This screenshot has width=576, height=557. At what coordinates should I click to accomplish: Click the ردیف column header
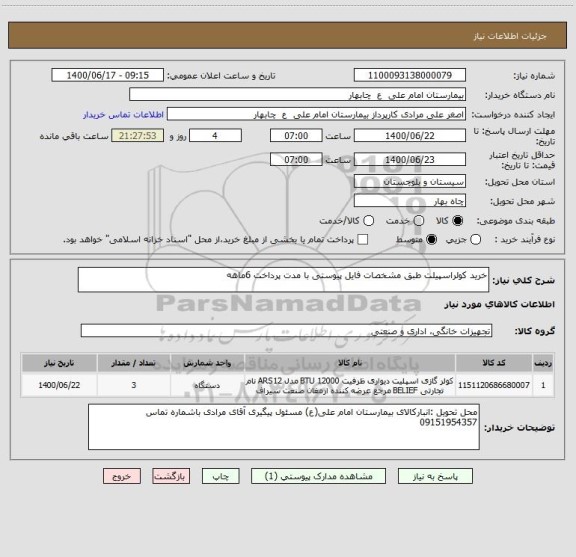pos(543,363)
